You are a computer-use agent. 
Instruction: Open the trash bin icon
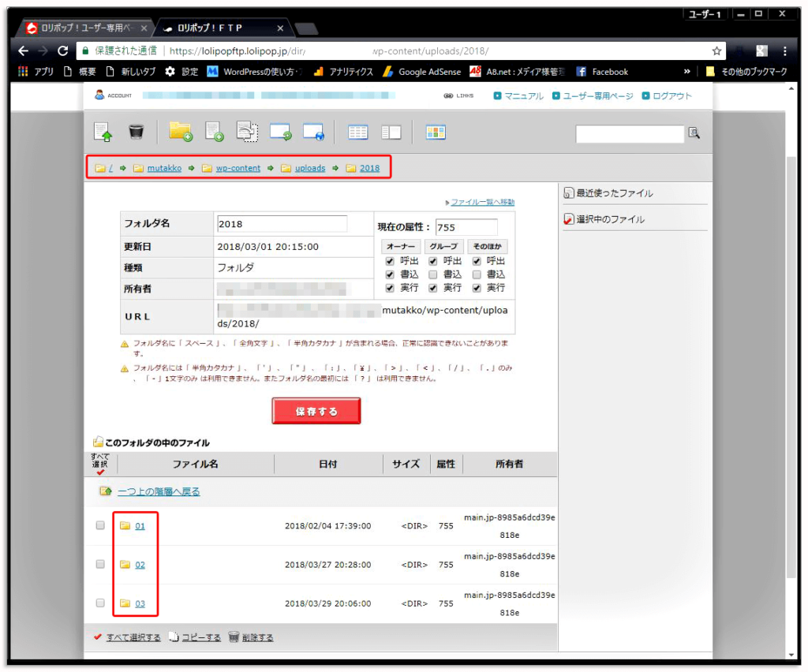137,132
